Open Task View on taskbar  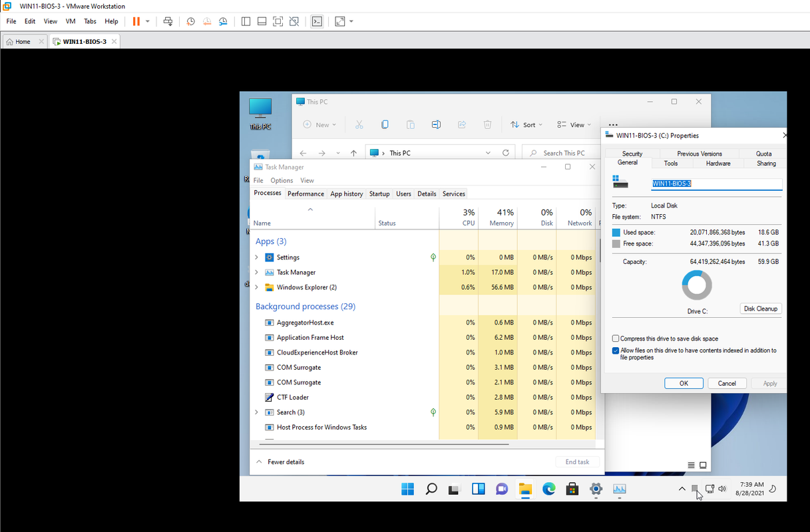point(454,489)
